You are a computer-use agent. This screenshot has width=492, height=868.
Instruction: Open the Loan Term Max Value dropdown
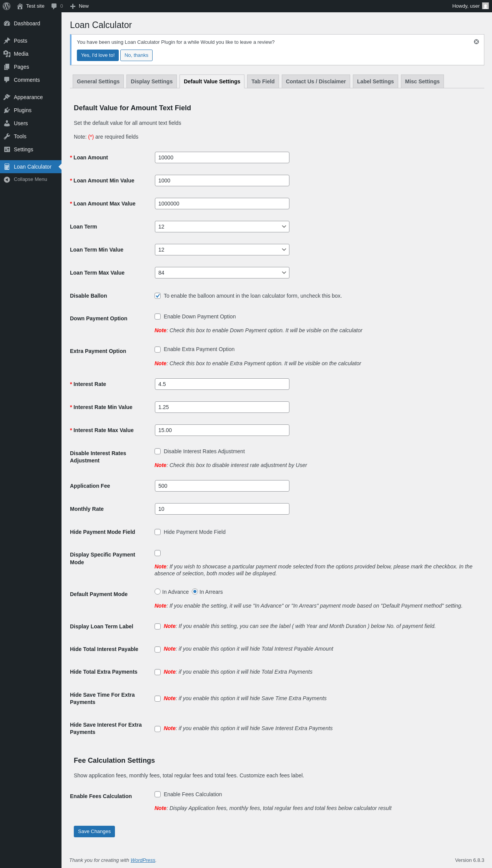click(222, 273)
